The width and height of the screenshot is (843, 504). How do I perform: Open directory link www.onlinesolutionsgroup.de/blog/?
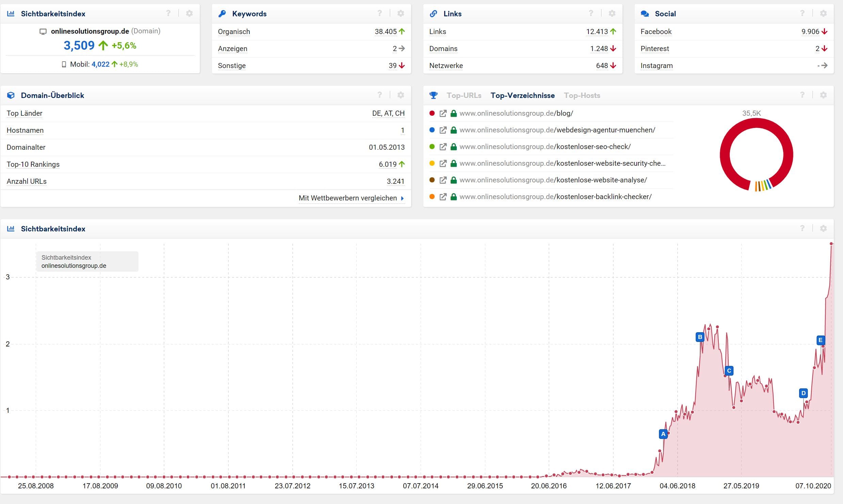[516, 113]
